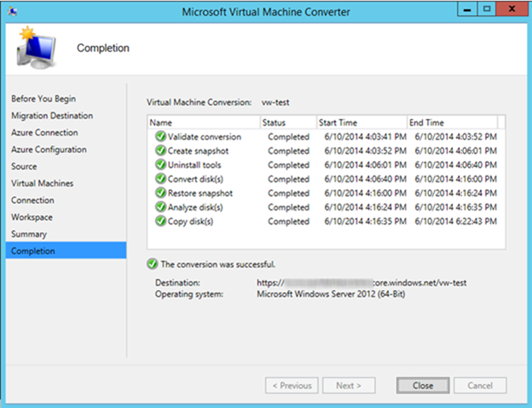The height and width of the screenshot is (408, 532).
Task: Click the green check icon beside Convert disk(s)
Action: pyautogui.click(x=160, y=179)
